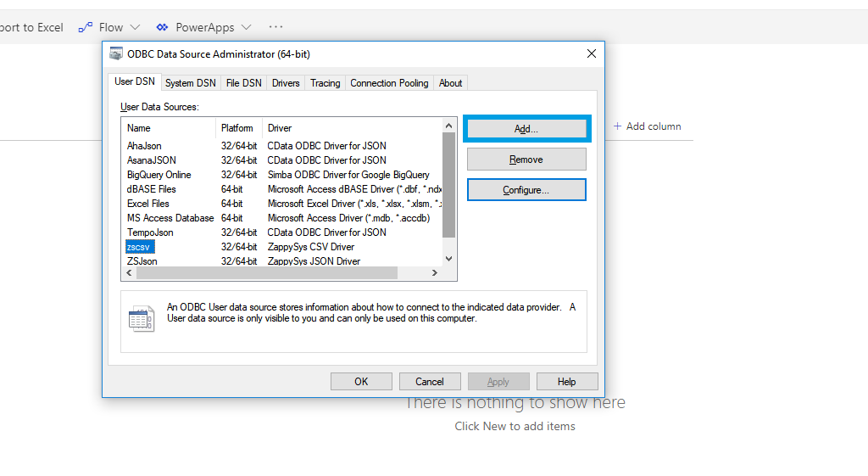
Task: Sort by the Driver column header
Action: tap(280, 128)
